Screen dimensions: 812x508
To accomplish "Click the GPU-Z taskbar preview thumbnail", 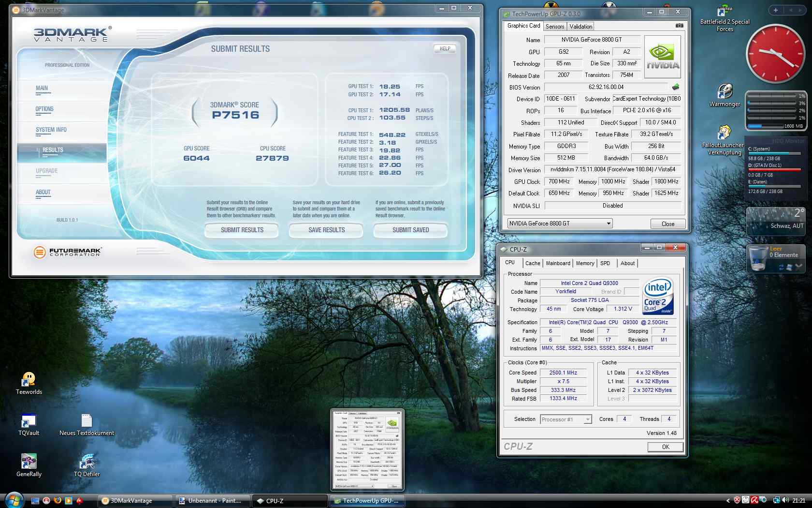I will pos(367,450).
